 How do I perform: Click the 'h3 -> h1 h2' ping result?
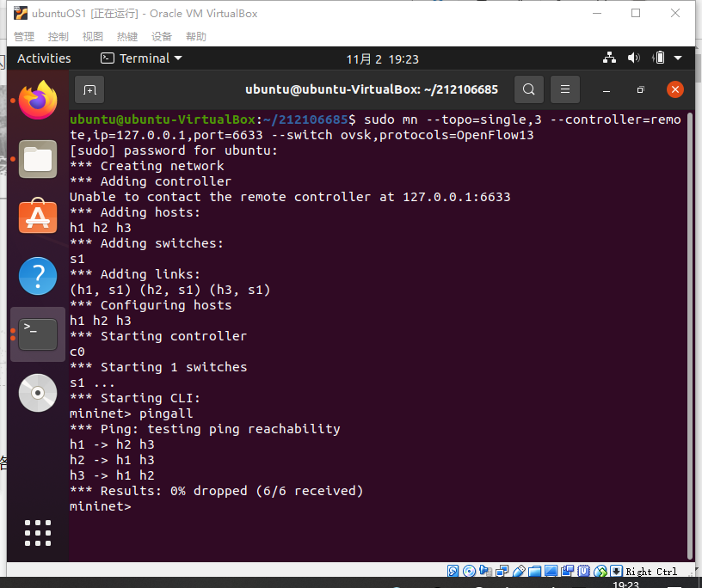click(x=112, y=475)
